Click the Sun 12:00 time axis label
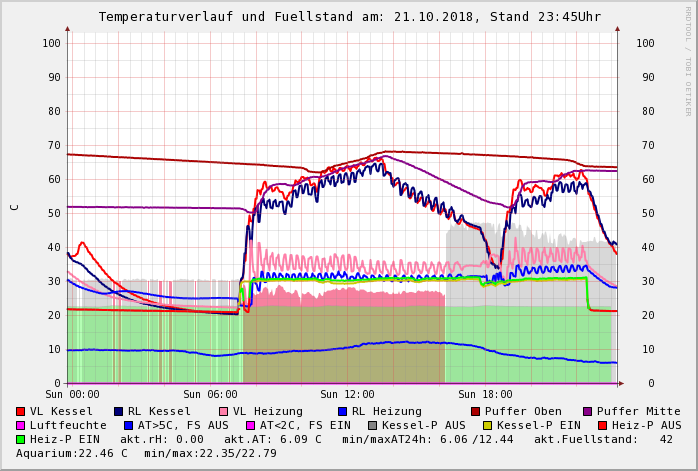The width and height of the screenshot is (698, 471). click(348, 394)
